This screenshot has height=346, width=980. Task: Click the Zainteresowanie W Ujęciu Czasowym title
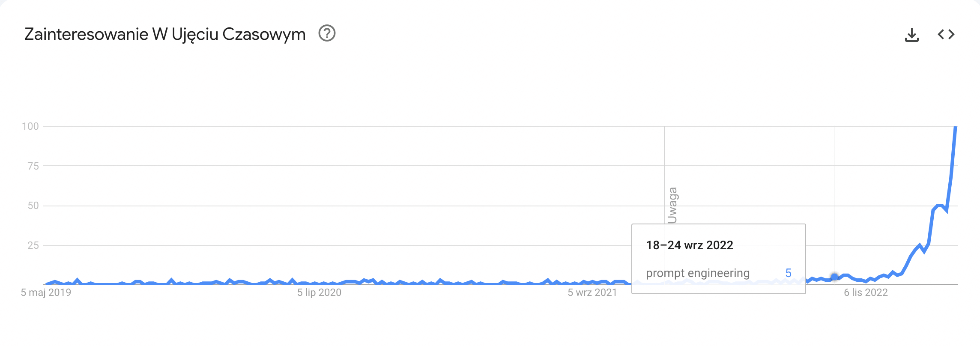pos(165,34)
